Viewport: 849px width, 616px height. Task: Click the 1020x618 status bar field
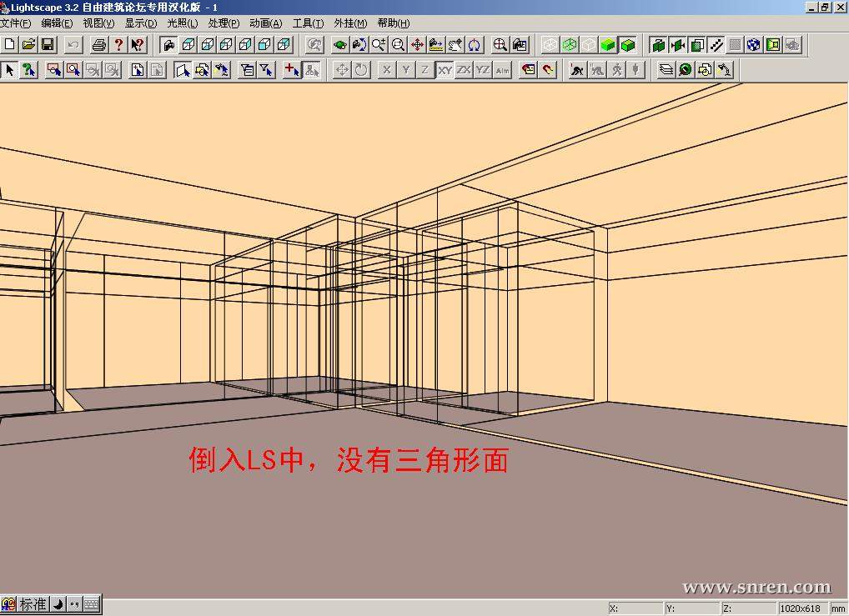[x=803, y=608]
